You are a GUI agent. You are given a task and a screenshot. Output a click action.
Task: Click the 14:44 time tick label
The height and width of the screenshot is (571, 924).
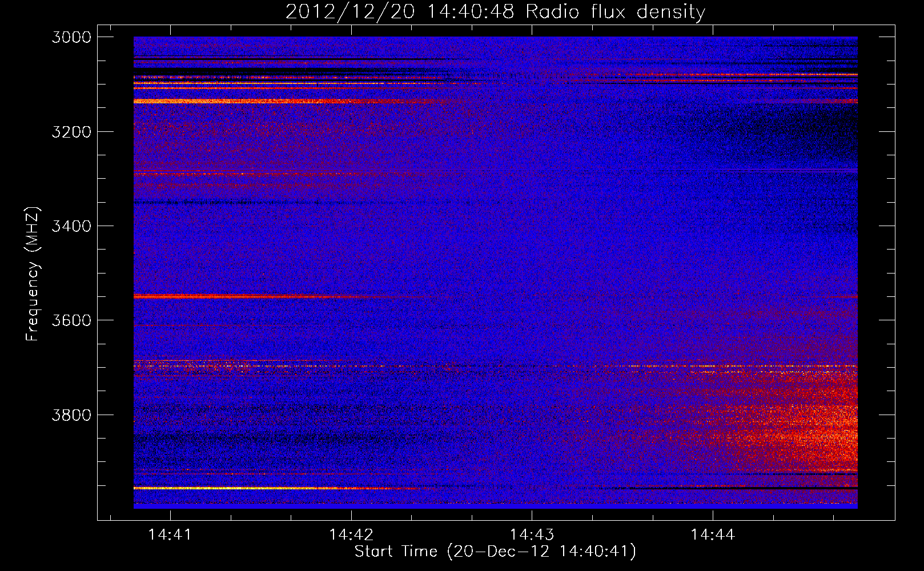pyautogui.click(x=712, y=534)
